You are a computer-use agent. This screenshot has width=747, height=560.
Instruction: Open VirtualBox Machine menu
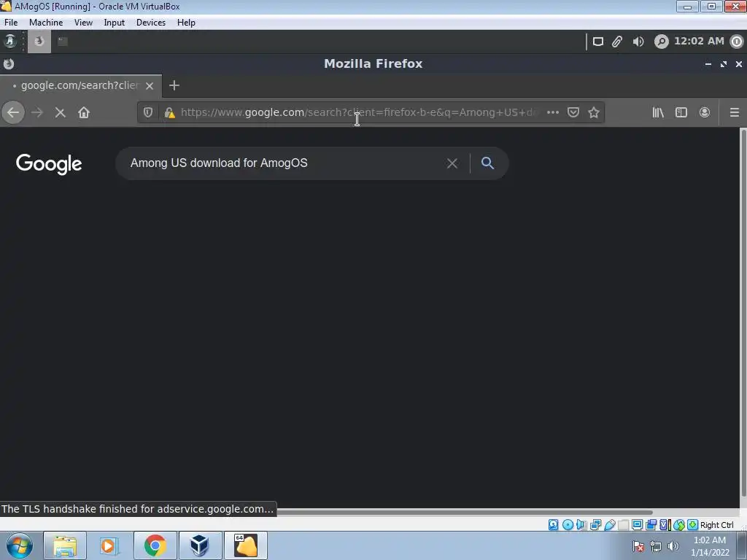coord(46,23)
